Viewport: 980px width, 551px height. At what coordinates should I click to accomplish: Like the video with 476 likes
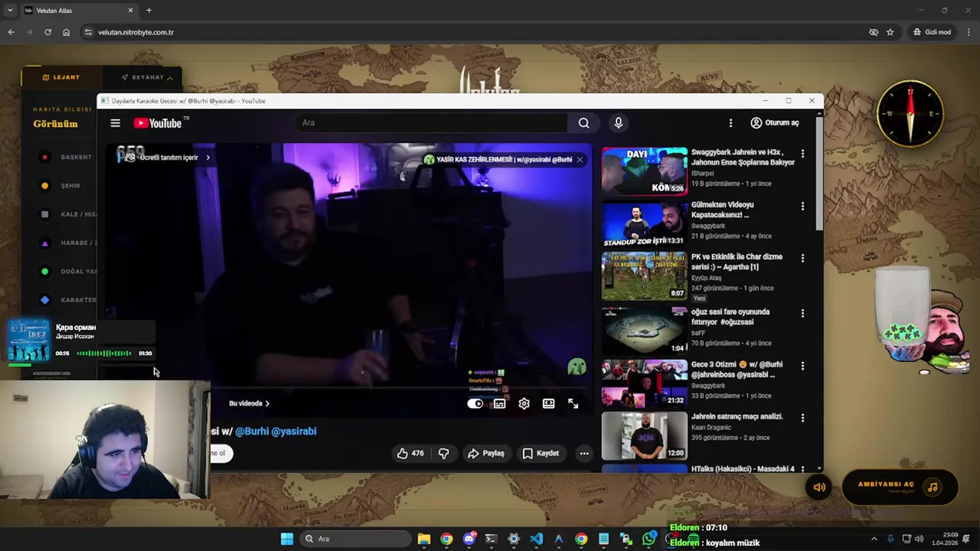coord(410,453)
